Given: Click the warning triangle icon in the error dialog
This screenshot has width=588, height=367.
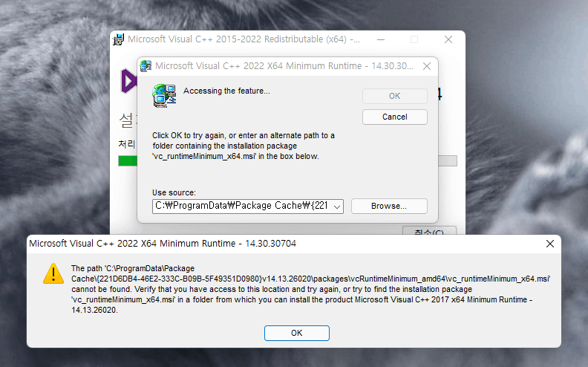Looking at the screenshot, I should (53, 273).
